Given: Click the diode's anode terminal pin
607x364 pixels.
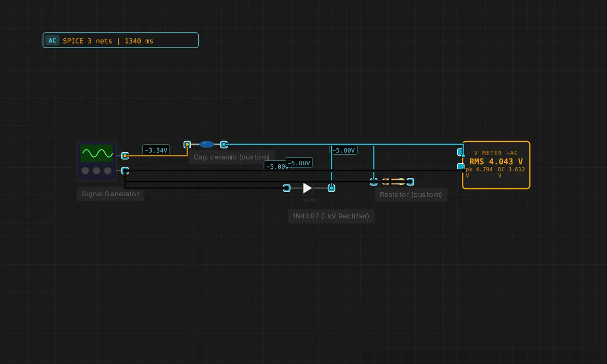Looking at the screenshot, I should pos(287,188).
